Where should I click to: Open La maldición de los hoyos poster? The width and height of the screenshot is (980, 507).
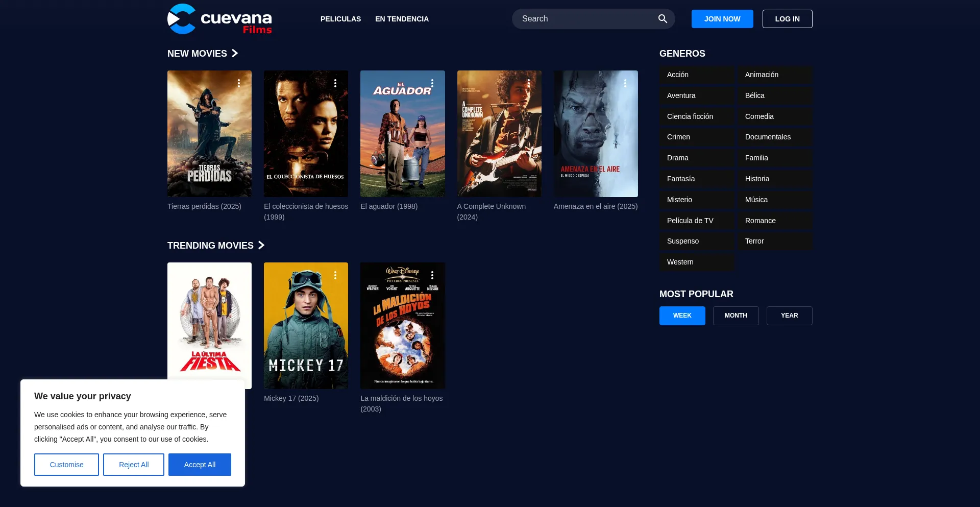pos(403,326)
